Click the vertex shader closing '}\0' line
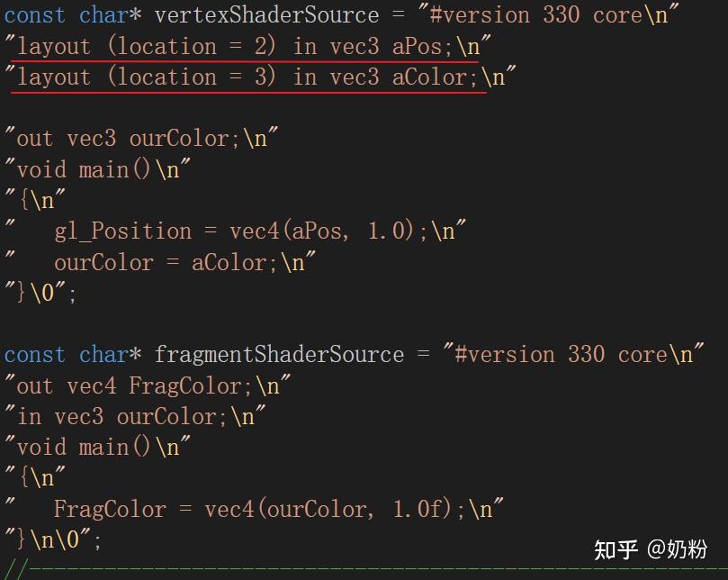728x580 pixels. (x=40, y=293)
